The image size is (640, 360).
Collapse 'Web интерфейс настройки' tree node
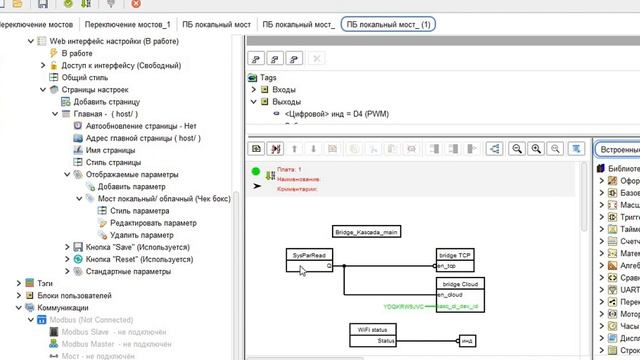pyautogui.click(x=31, y=41)
